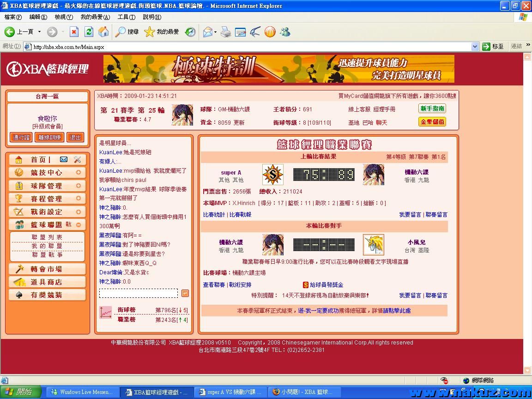Viewport: 532px width, 399px height.
Task: Expand the 賽程管理 menu
Action: click(x=79, y=199)
